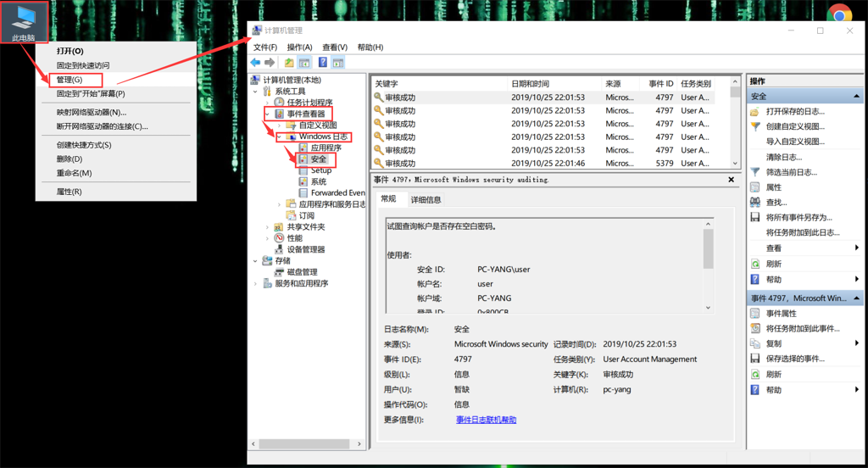The height and width of the screenshot is (468, 868).
Task: Sort by 事件 ID column header
Action: (x=661, y=84)
